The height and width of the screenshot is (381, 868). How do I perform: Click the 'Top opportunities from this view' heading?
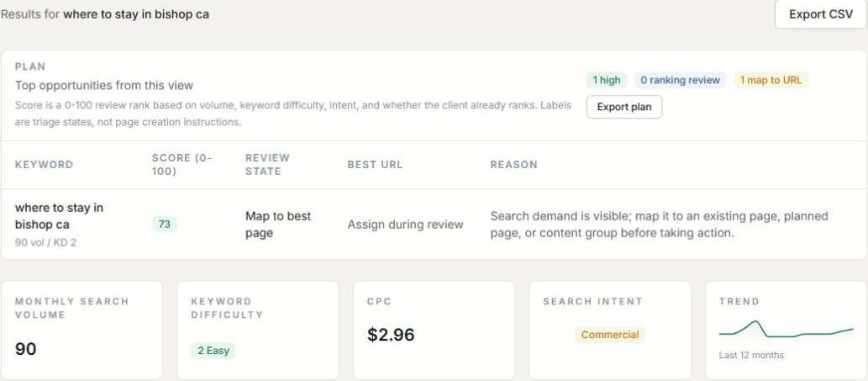104,85
